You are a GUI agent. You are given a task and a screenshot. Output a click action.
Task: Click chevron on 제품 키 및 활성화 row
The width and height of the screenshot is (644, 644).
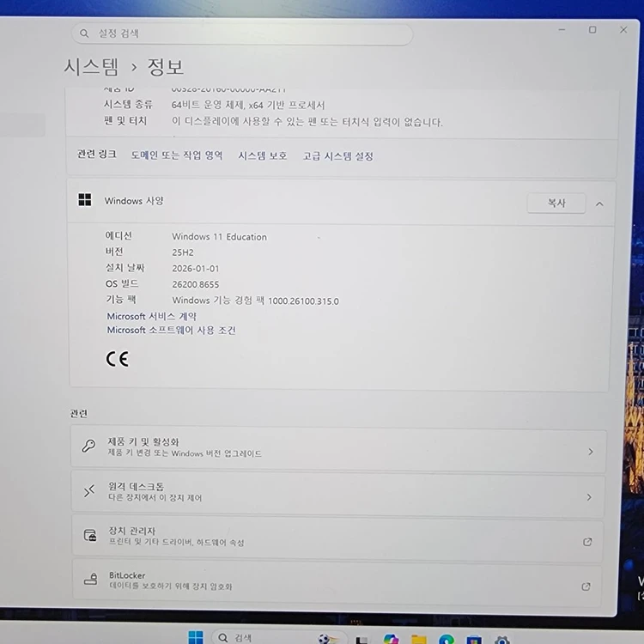pyautogui.click(x=591, y=452)
